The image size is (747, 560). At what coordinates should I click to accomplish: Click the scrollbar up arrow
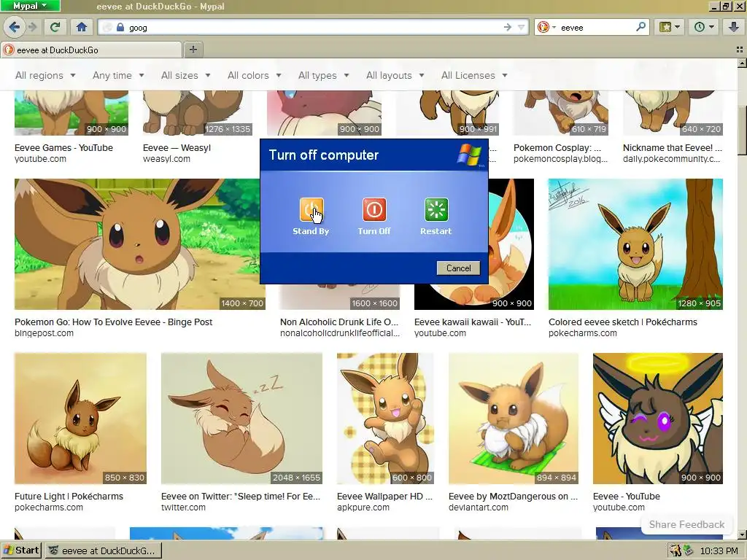[742, 63]
